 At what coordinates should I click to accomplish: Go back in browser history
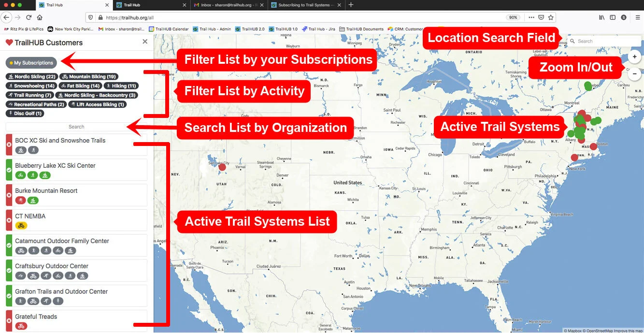pos(6,17)
